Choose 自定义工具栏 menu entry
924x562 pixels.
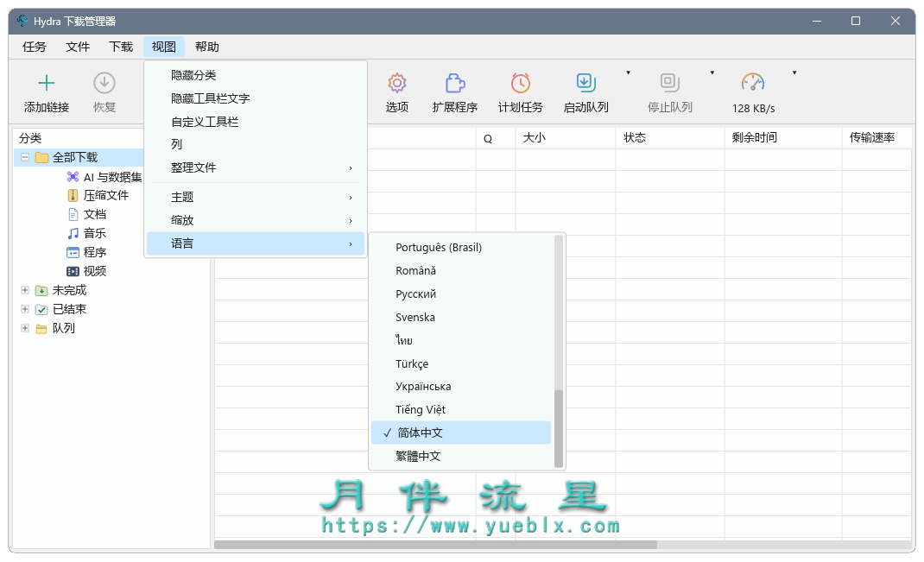tap(256, 122)
